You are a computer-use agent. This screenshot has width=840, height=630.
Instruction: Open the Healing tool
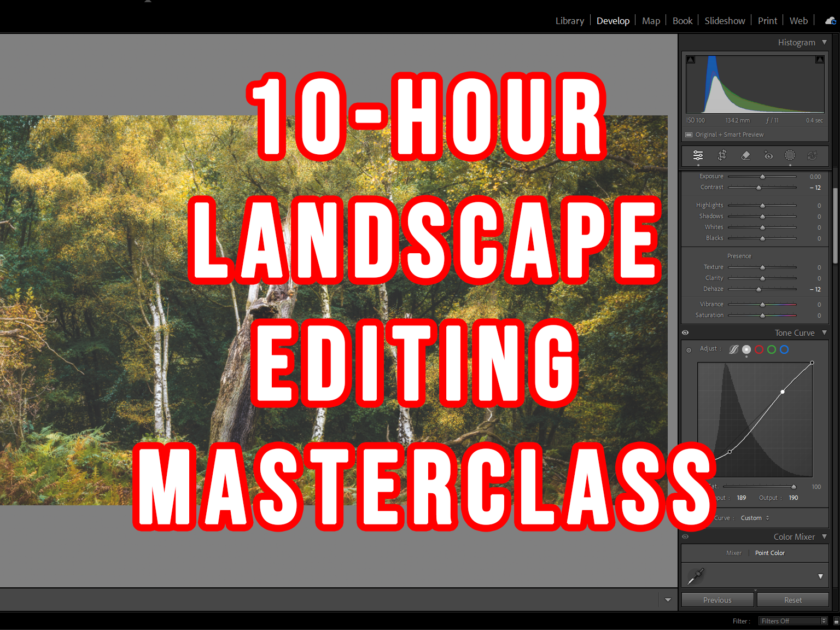coord(745,156)
